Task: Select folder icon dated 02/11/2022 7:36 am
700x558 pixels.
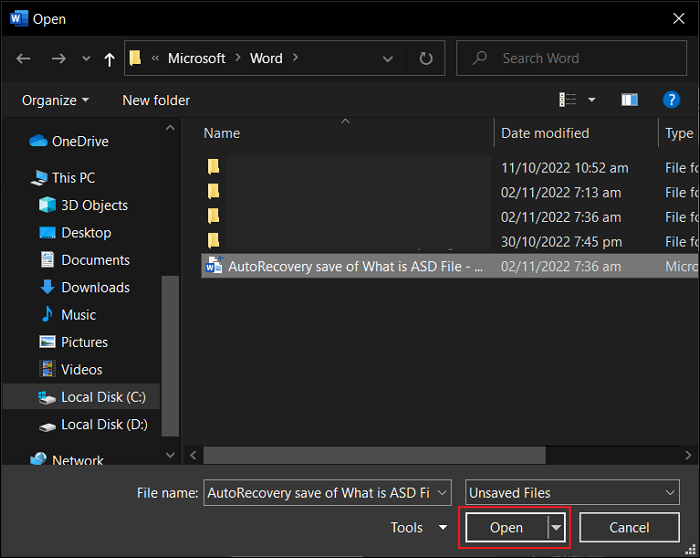Action: [213, 216]
